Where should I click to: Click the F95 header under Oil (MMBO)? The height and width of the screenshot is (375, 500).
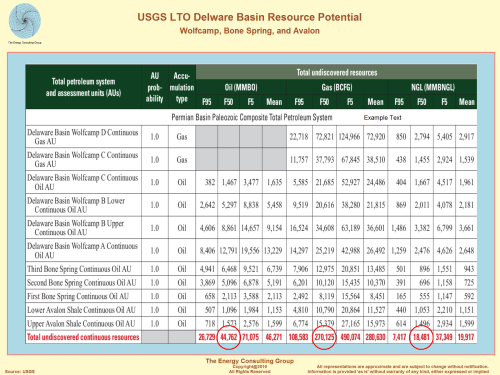tap(207, 102)
